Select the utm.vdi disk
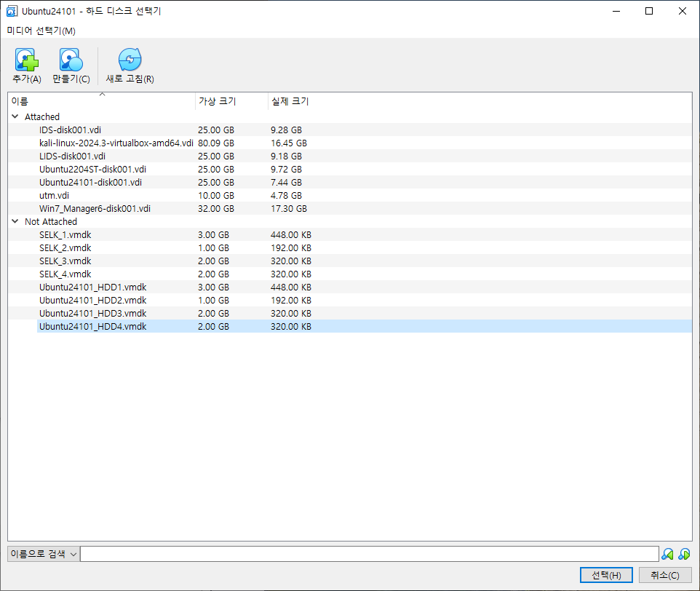The width and height of the screenshot is (700, 591). click(54, 196)
